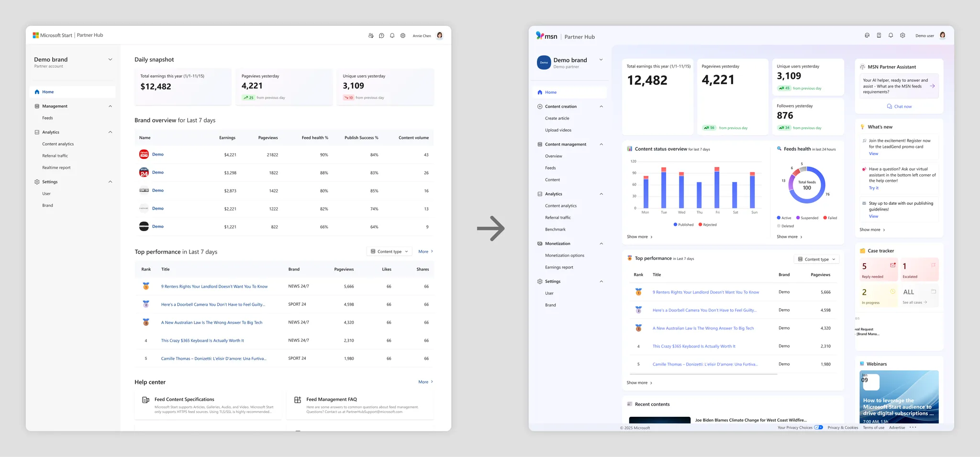The height and width of the screenshot is (457, 980).
Task: Open Annie Chen's profile avatar
Action: (x=439, y=35)
